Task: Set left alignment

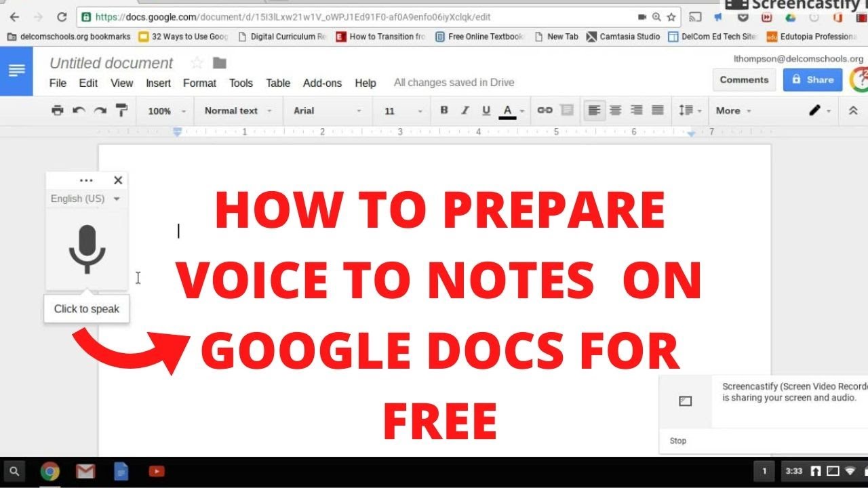Action: [595, 110]
